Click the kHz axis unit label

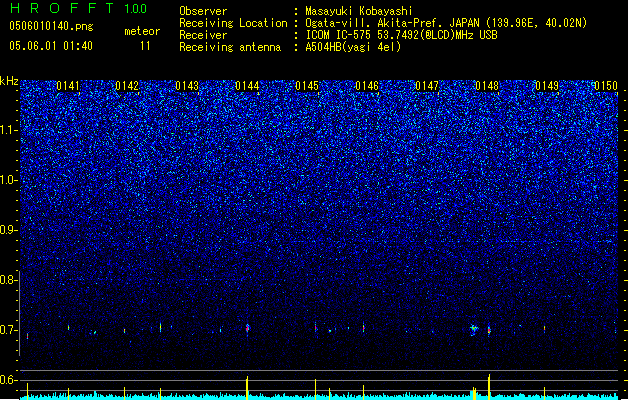click(9, 81)
